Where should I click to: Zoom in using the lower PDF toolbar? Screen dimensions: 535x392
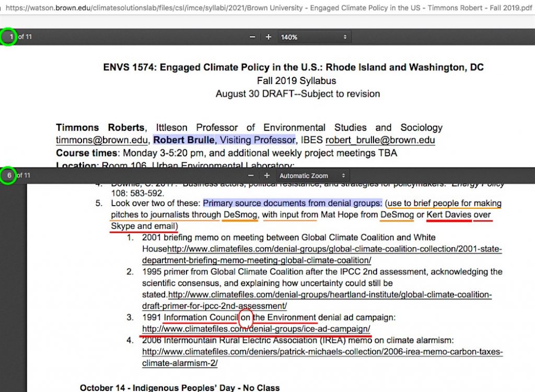click(x=266, y=176)
